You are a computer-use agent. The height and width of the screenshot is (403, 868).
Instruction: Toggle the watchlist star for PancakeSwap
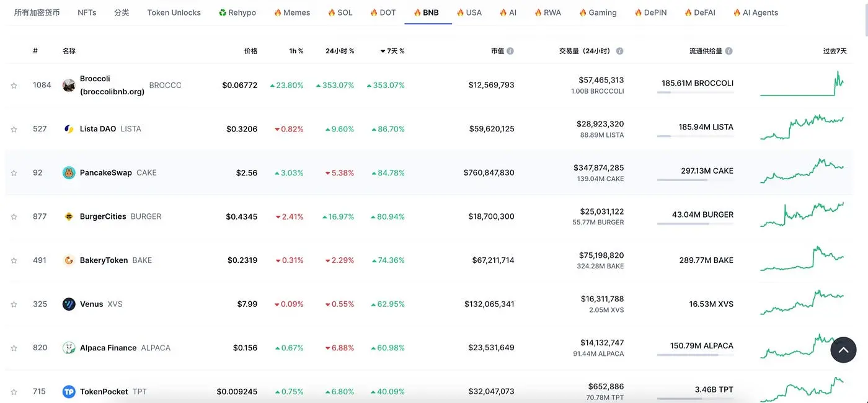click(x=14, y=172)
